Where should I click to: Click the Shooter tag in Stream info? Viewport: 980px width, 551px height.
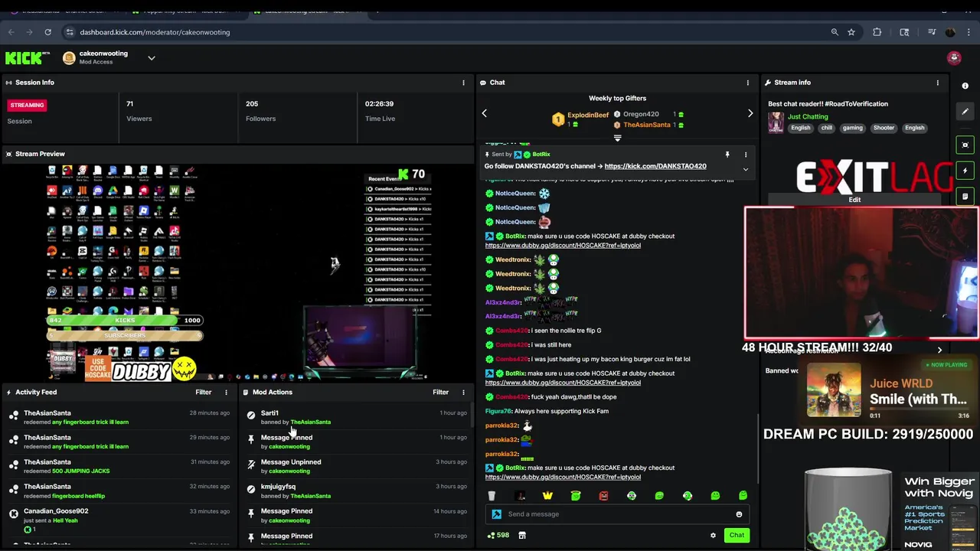[x=884, y=128]
